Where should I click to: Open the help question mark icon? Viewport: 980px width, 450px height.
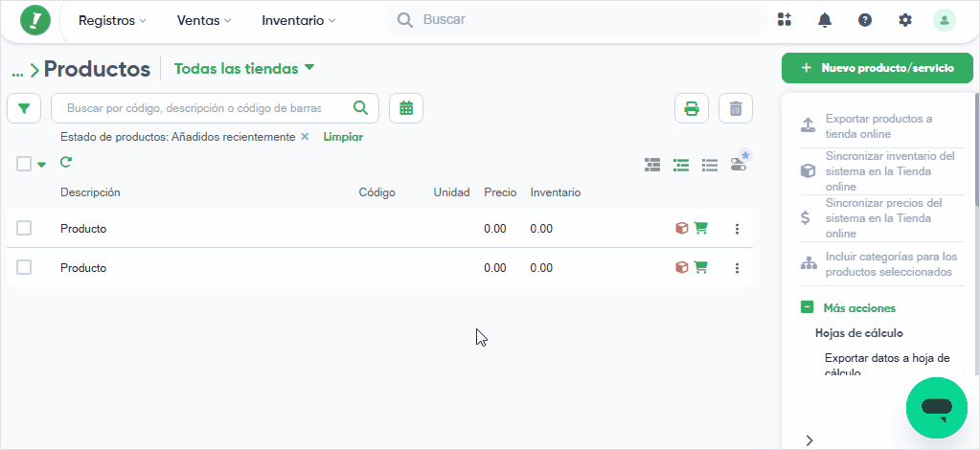point(865,20)
